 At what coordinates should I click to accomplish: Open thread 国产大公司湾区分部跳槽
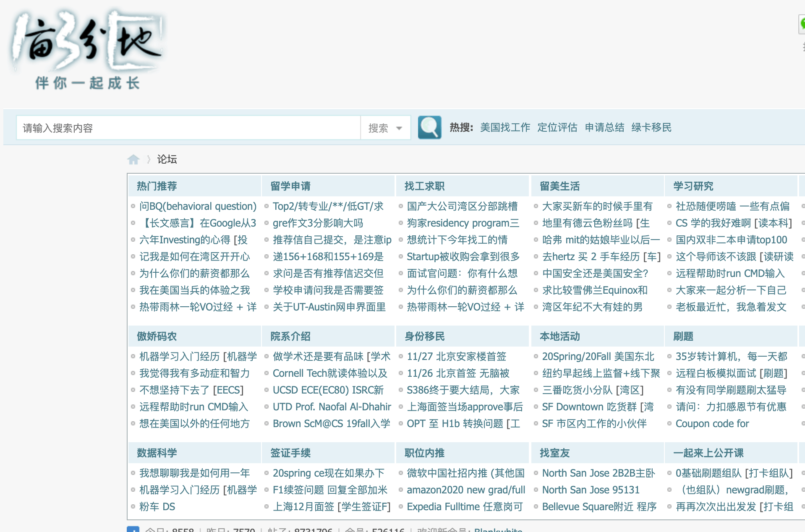pyautogui.click(x=462, y=206)
